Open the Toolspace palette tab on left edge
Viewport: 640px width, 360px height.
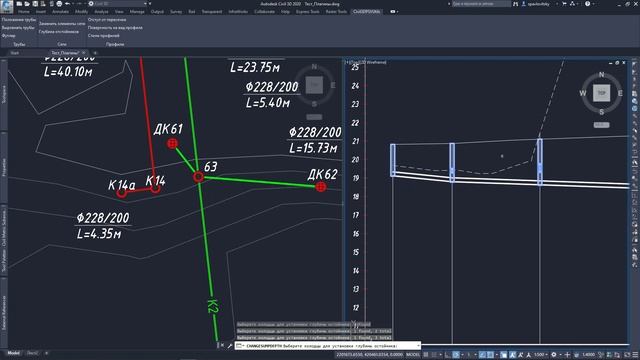coord(4,94)
